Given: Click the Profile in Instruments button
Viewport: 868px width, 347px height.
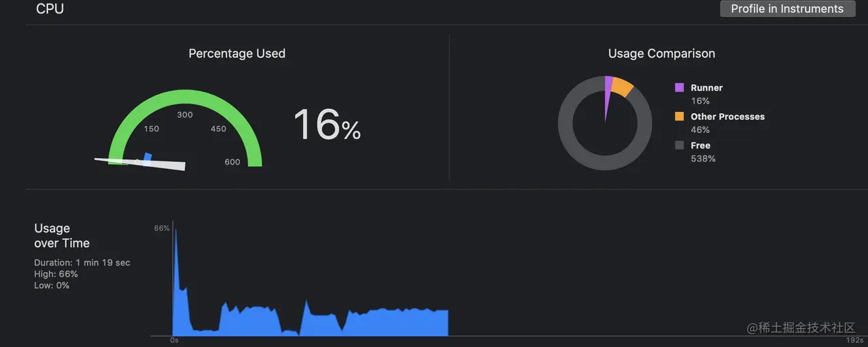Looking at the screenshot, I should coord(787,9).
